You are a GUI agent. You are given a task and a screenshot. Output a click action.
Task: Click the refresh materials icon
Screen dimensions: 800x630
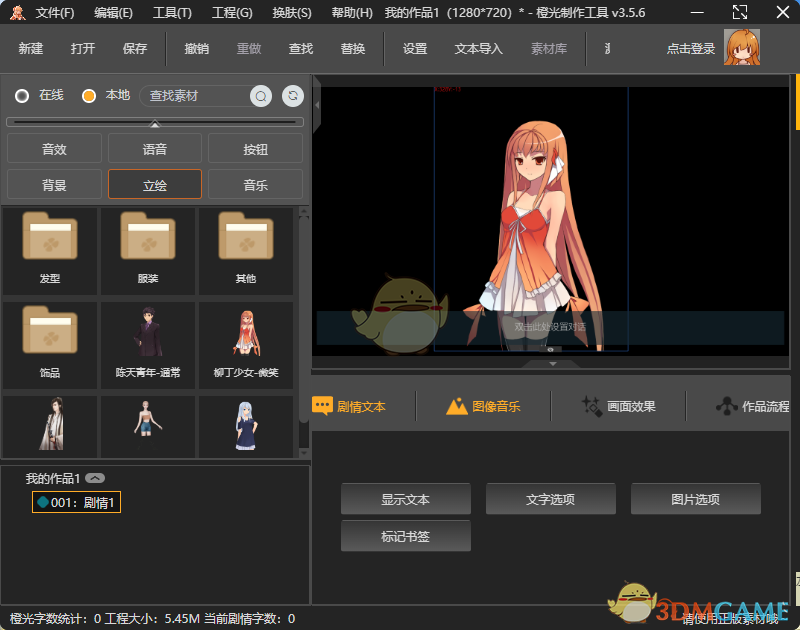[x=292, y=96]
